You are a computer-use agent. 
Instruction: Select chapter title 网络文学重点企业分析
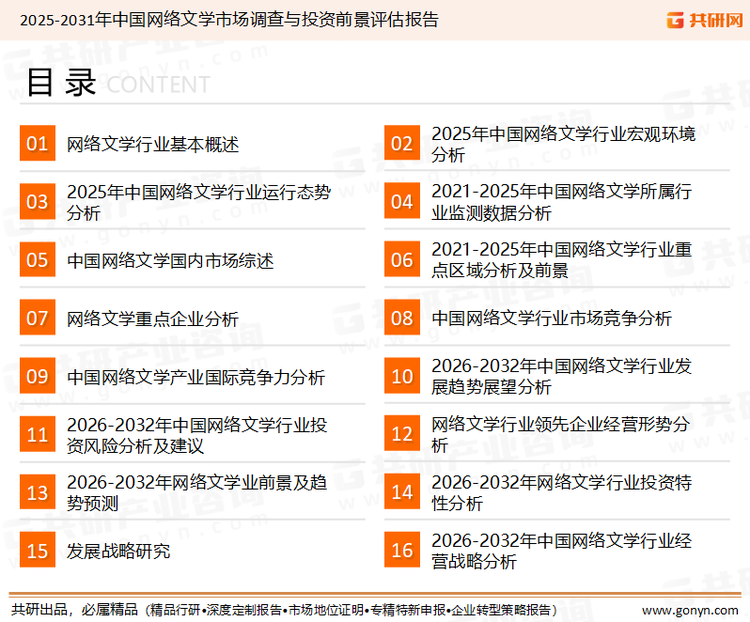(153, 319)
